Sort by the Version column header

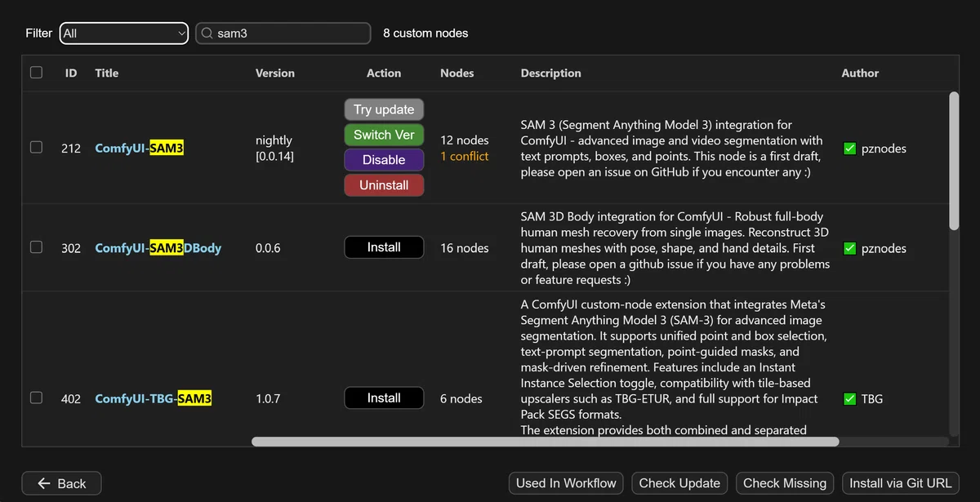[275, 73]
